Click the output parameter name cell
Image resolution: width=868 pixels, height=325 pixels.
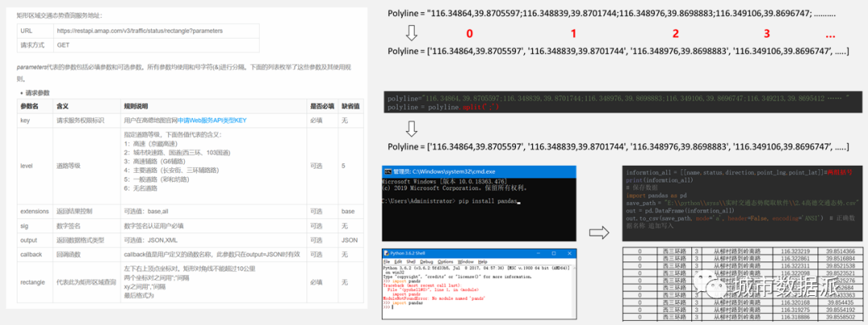coord(35,241)
